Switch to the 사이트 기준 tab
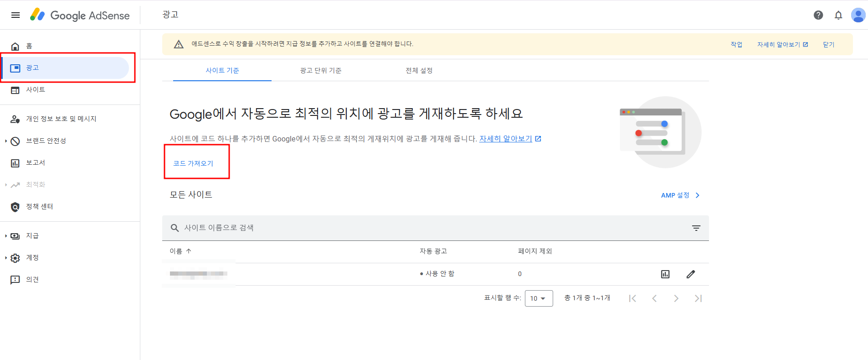Viewport: 868px width, 360px height. coord(222,70)
